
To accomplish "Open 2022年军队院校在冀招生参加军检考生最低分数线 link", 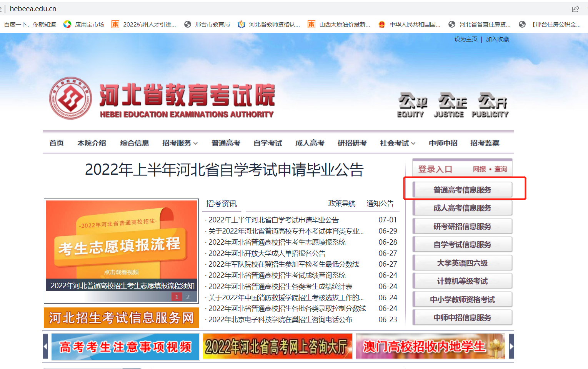I will [284, 264].
